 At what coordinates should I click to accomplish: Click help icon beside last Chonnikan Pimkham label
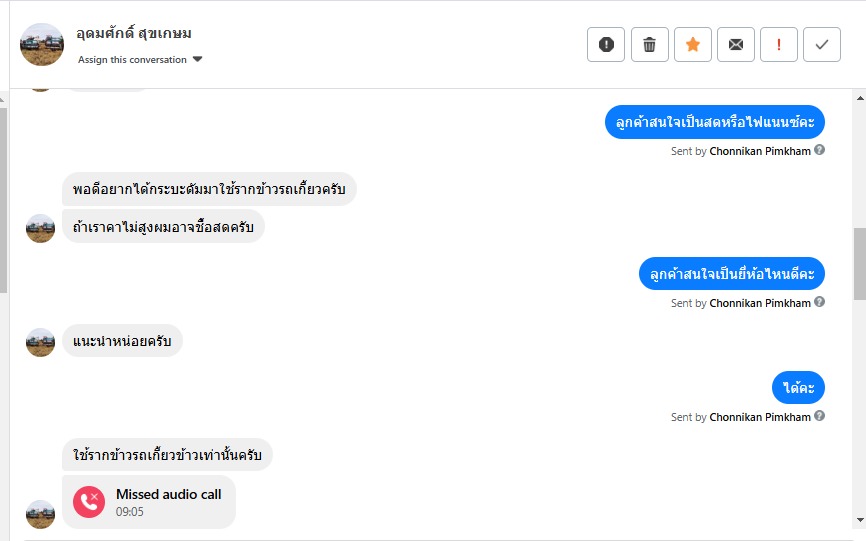click(x=820, y=417)
